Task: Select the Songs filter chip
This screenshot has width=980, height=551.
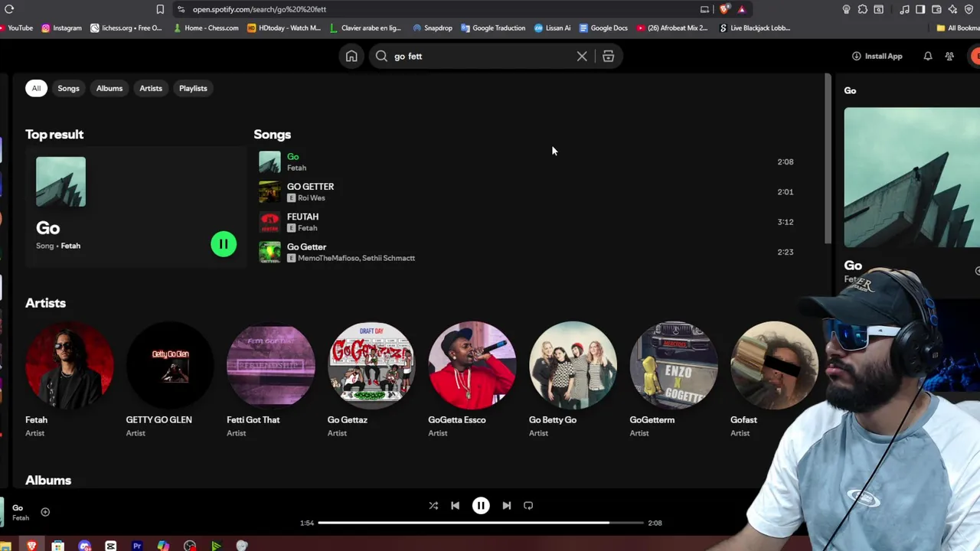Action: [68, 88]
